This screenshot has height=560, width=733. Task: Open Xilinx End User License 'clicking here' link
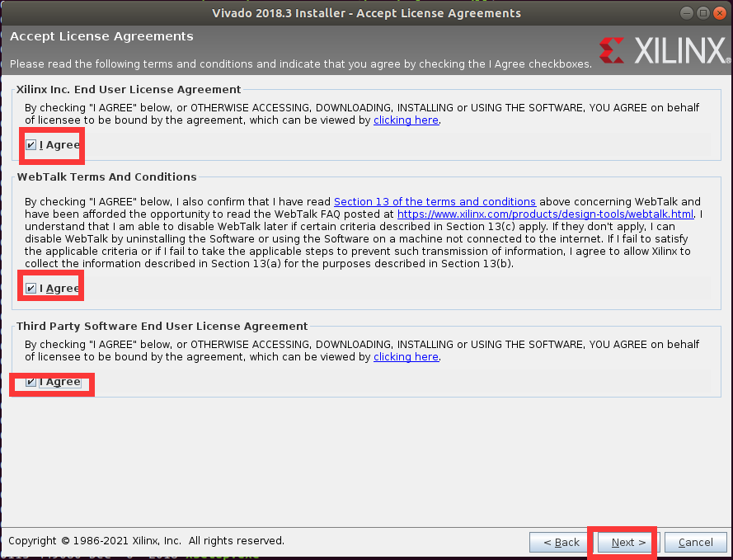coord(406,120)
